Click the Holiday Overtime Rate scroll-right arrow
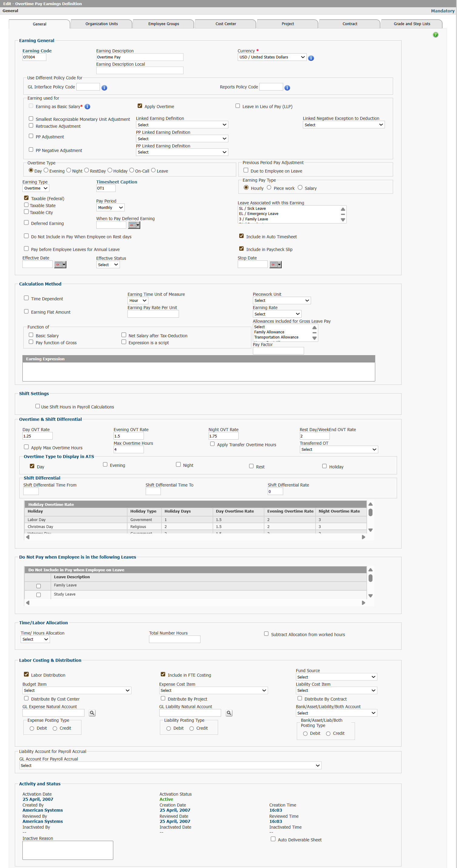The width and height of the screenshot is (457, 868). pyautogui.click(x=363, y=537)
